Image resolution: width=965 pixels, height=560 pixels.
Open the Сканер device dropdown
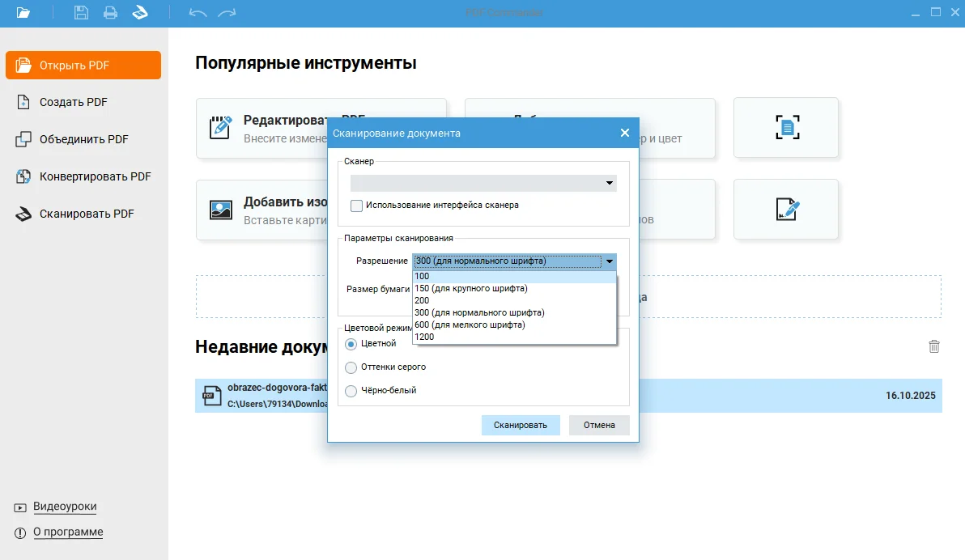[483, 184]
